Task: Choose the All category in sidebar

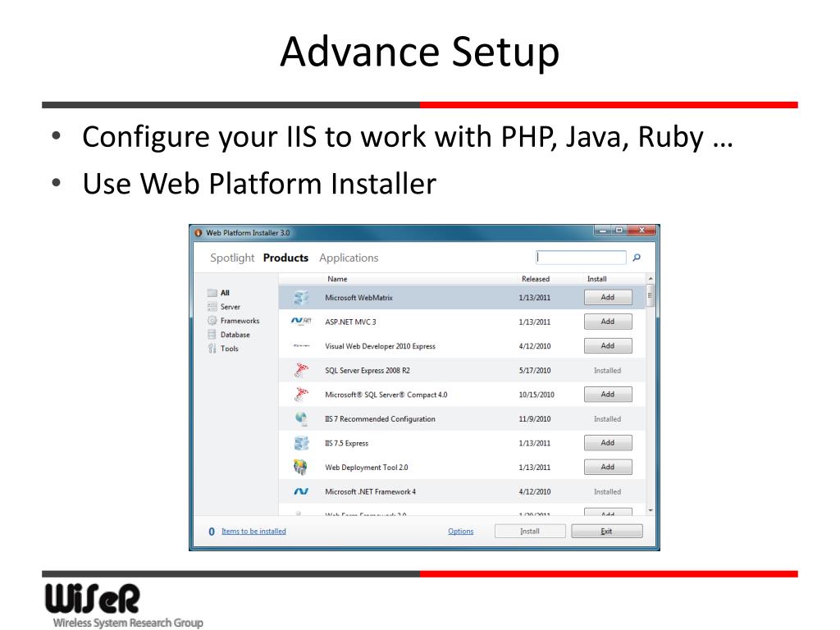Action: pyautogui.click(x=225, y=293)
